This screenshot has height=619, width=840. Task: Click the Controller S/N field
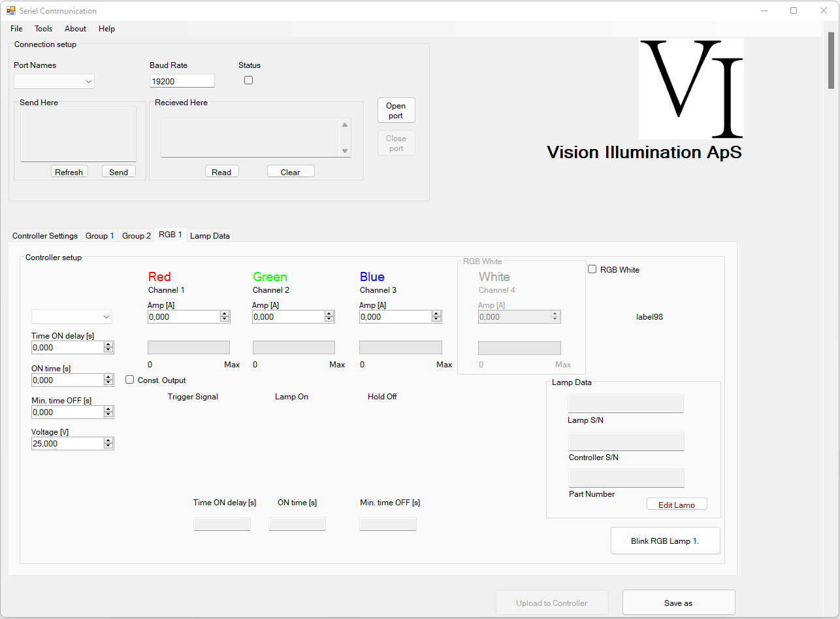click(626, 441)
